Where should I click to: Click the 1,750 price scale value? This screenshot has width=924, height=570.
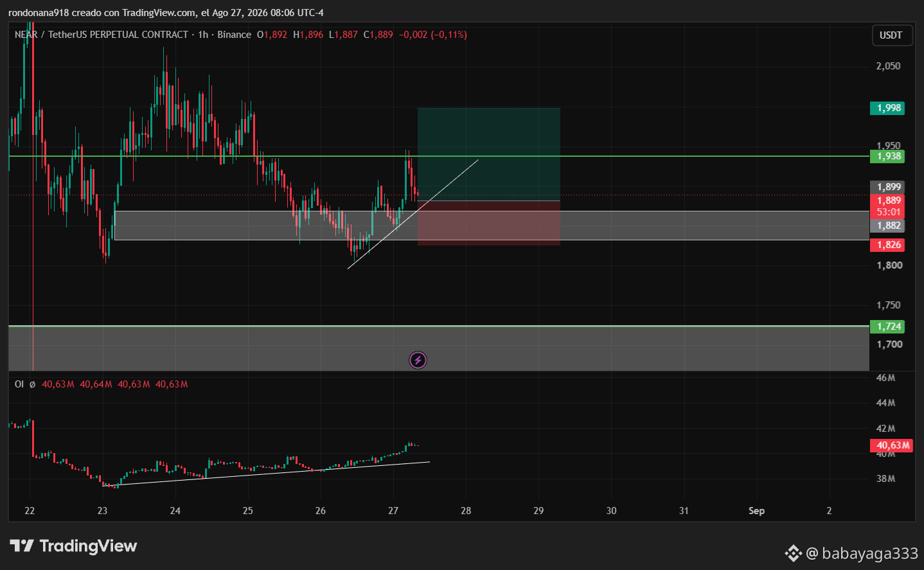pyautogui.click(x=889, y=305)
